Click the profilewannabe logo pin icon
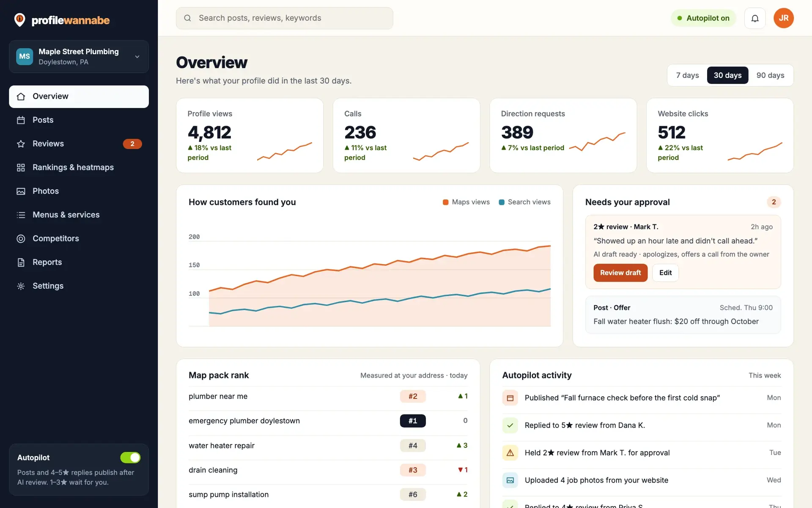Image resolution: width=812 pixels, height=508 pixels. click(19, 20)
